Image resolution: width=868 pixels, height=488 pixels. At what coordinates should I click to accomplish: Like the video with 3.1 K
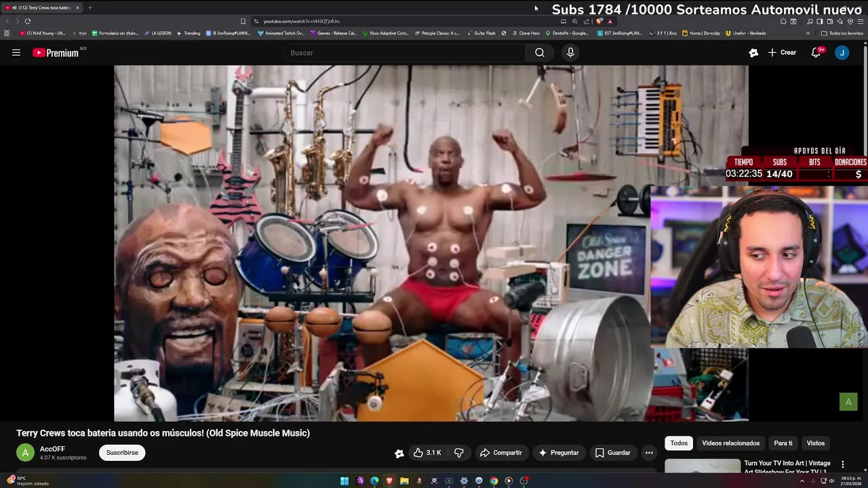[427, 453]
